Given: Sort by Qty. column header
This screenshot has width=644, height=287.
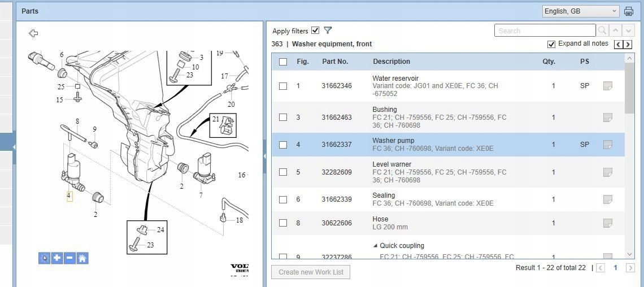Looking at the screenshot, I should tap(549, 62).
